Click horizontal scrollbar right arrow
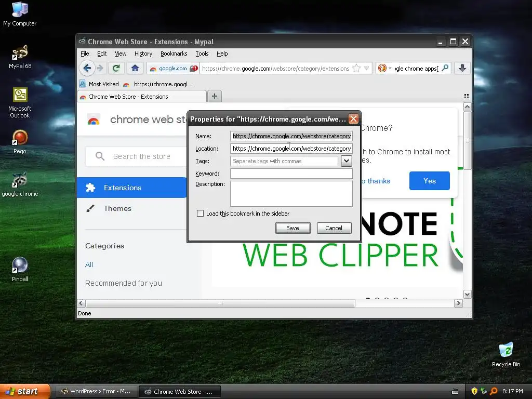 click(x=458, y=303)
